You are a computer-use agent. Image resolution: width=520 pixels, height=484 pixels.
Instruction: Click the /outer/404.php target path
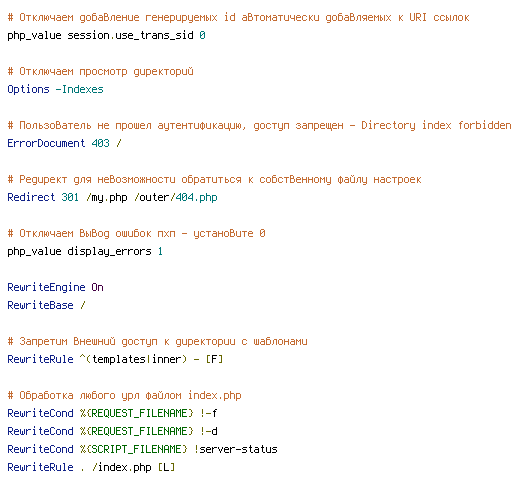(x=176, y=198)
